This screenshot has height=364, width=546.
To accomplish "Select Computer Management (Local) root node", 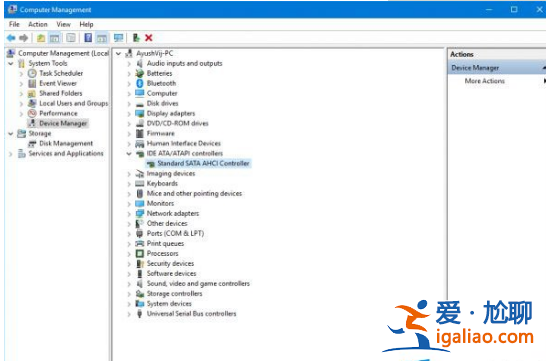I will (63, 53).
